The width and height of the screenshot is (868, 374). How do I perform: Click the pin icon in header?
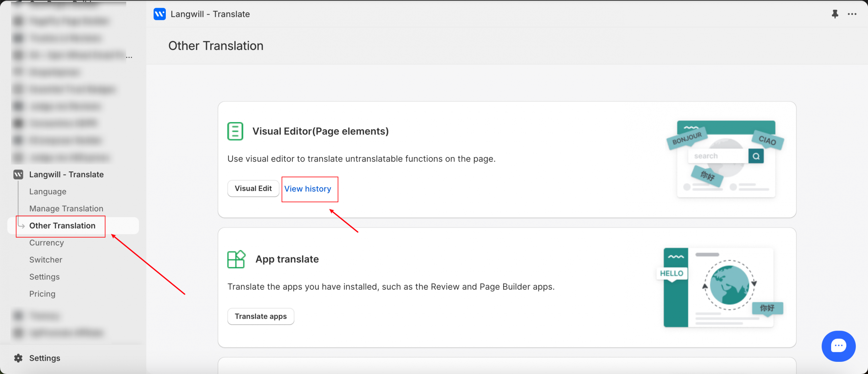click(x=835, y=14)
